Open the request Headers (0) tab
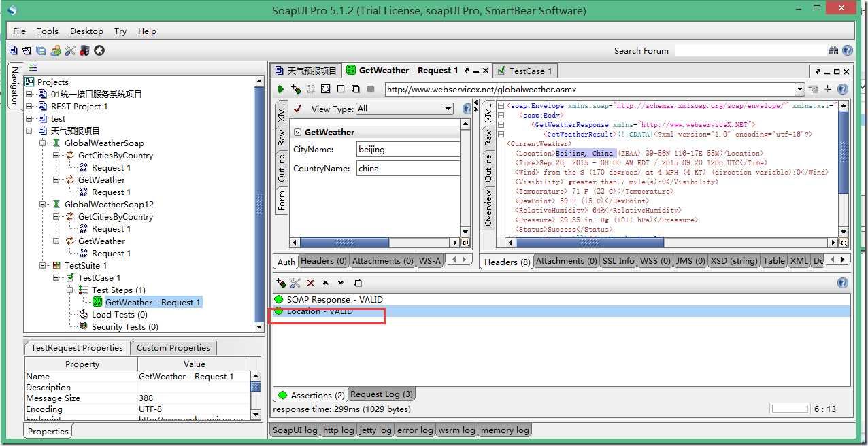The image size is (868, 446). [324, 260]
